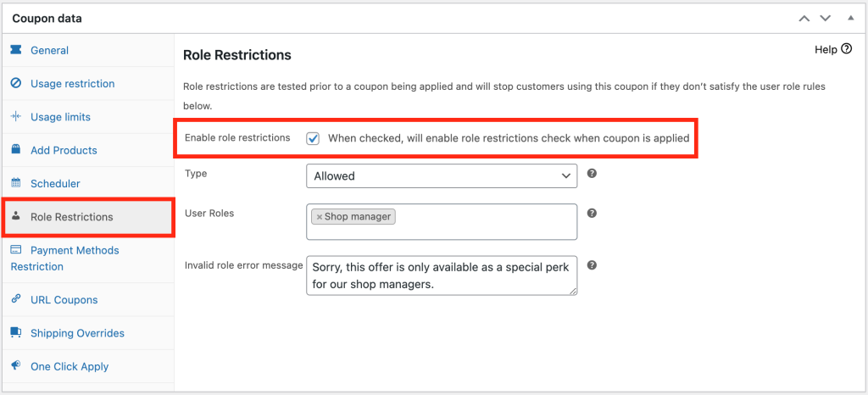Click the help tooltip icon beside User Roles
Image resolution: width=868 pixels, height=395 pixels.
(x=592, y=213)
